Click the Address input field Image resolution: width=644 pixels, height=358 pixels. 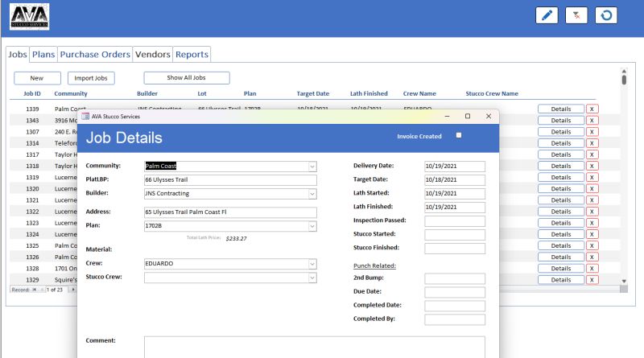pos(230,212)
